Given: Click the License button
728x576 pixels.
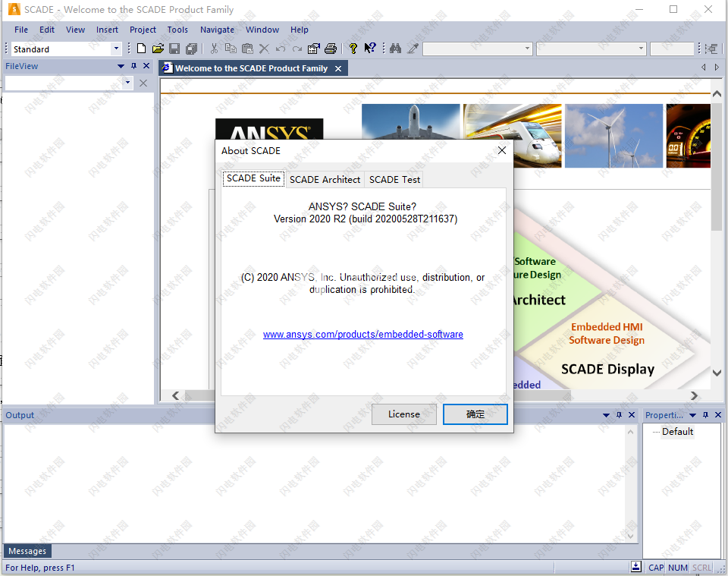Looking at the screenshot, I should (x=404, y=414).
